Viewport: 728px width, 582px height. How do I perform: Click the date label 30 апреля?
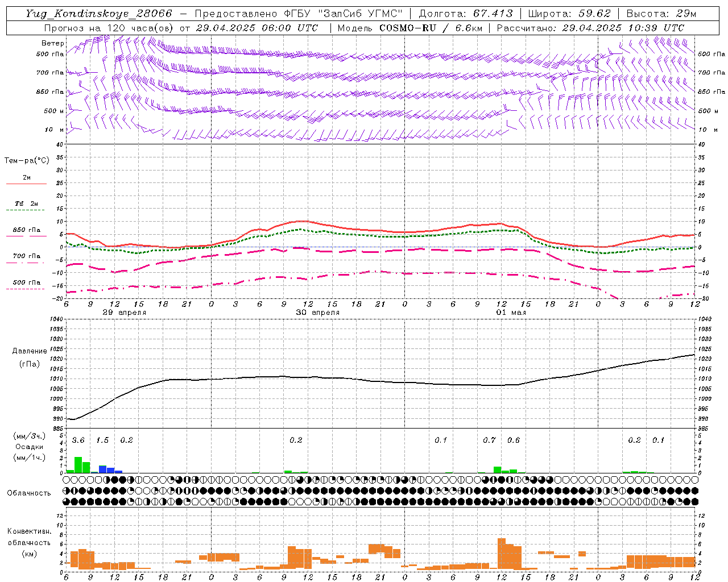point(318,313)
